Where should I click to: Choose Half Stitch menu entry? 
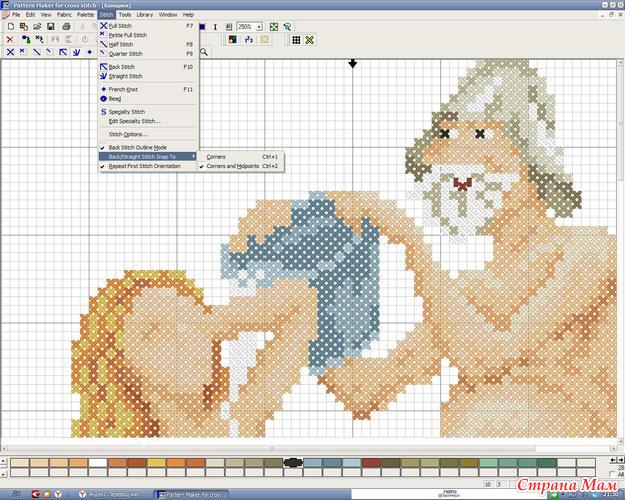[x=148, y=44]
